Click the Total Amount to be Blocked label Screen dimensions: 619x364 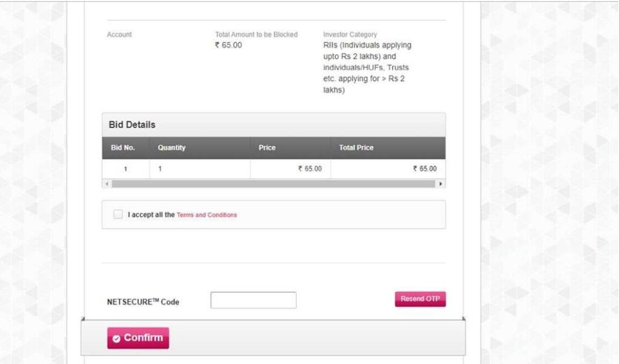tap(257, 34)
